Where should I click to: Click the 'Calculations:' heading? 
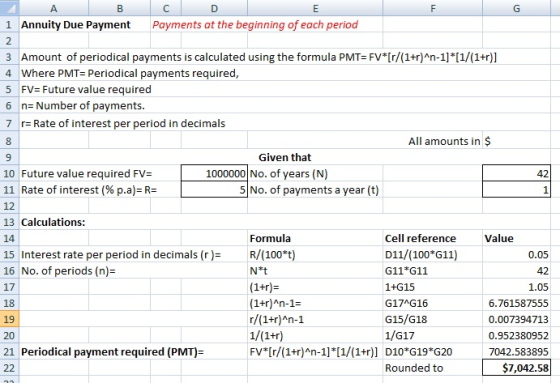pos(53,222)
